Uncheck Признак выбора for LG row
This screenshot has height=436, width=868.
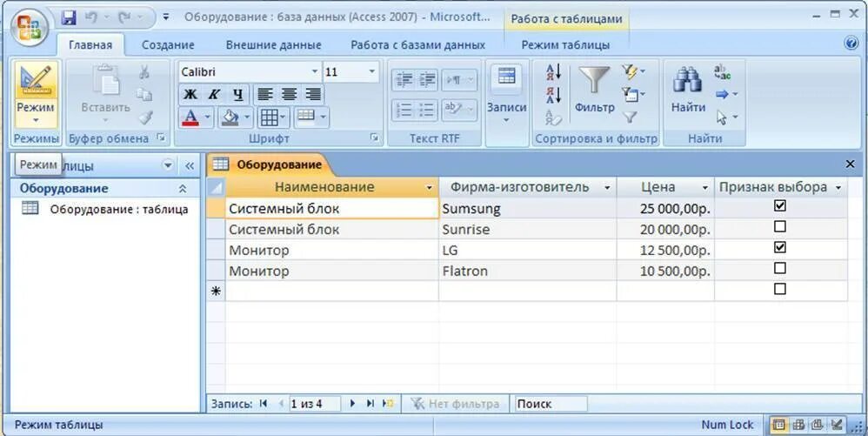(x=779, y=247)
